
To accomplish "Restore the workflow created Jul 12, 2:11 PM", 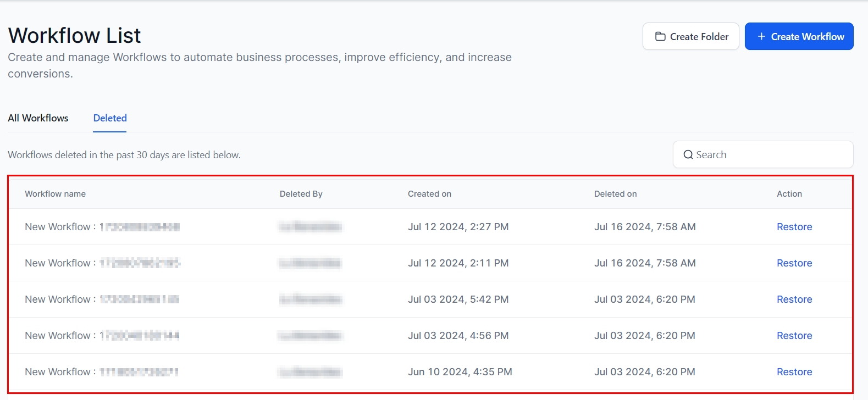I will click(x=794, y=263).
